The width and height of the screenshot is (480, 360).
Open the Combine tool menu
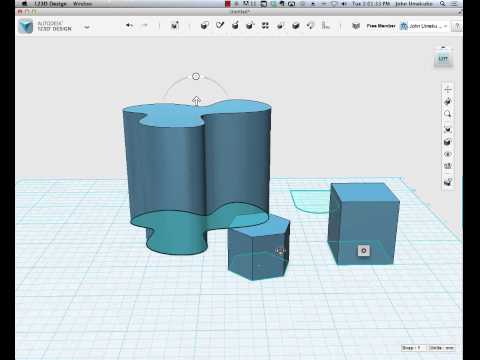296,25
